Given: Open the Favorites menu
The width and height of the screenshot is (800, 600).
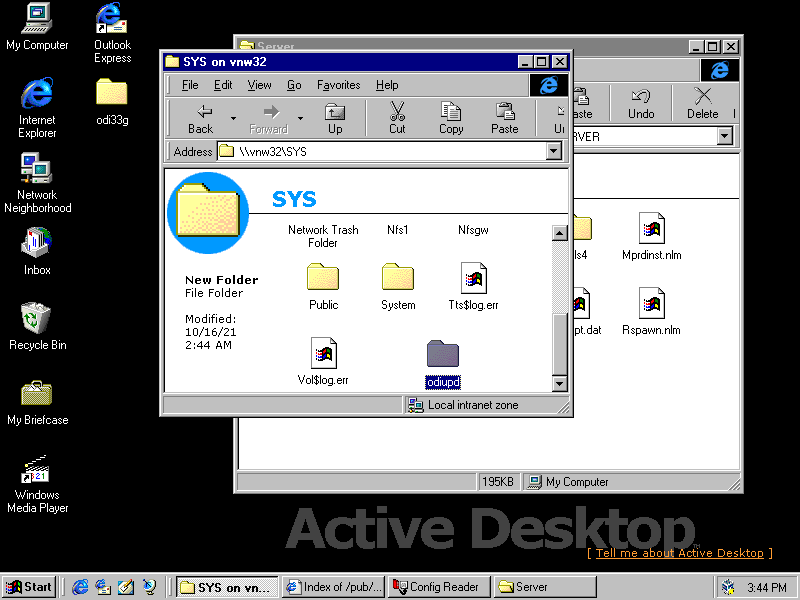Looking at the screenshot, I should tap(338, 85).
